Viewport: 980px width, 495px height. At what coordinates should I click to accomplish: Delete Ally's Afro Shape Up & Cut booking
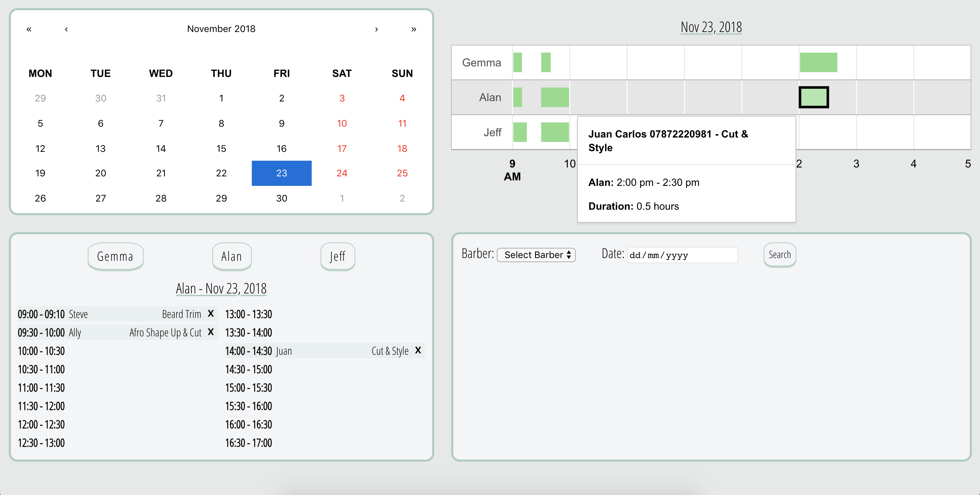coord(211,332)
